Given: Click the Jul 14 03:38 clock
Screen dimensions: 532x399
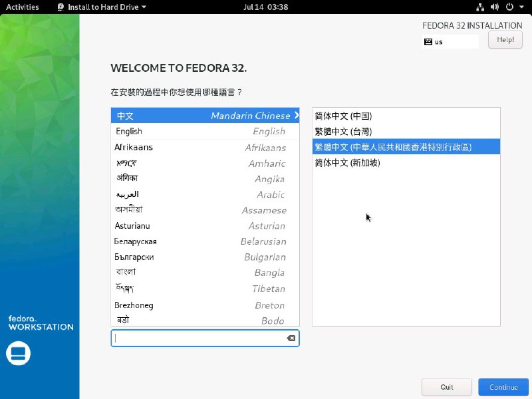Looking at the screenshot, I should click(x=265, y=7).
